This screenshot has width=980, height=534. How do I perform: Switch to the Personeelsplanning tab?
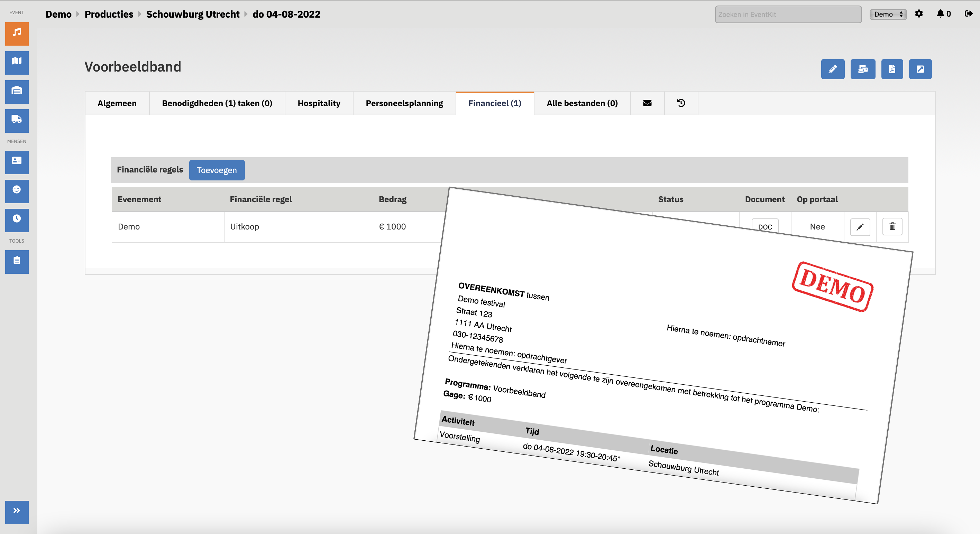(404, 103)
